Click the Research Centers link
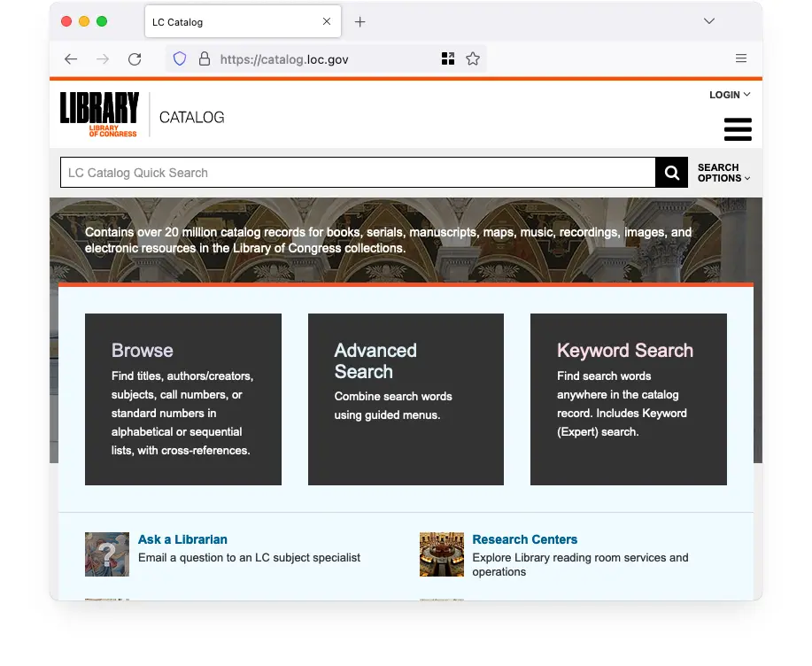 524,539
